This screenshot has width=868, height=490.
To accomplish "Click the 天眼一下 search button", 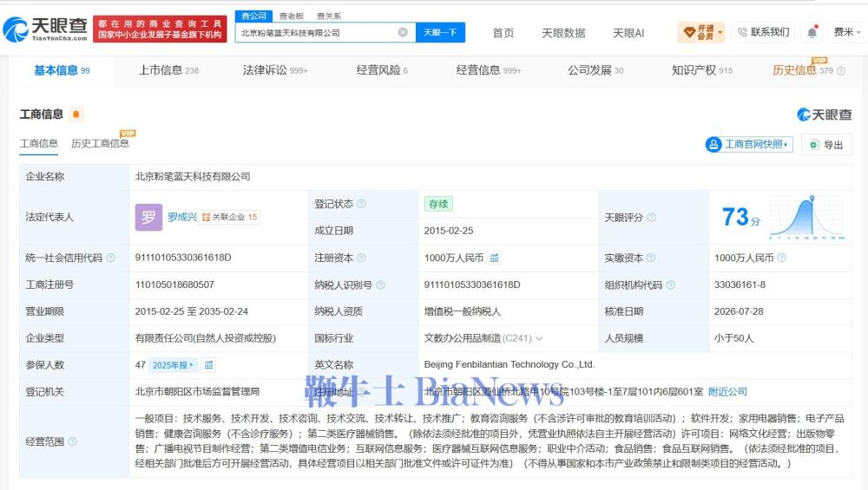I will tap(441, 33).
